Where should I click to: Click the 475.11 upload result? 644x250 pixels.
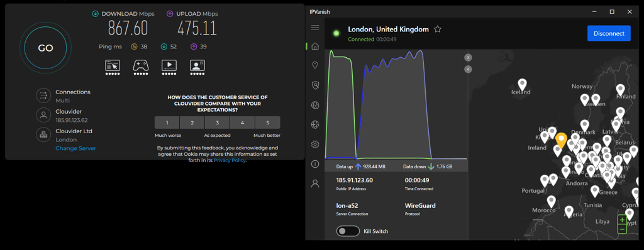[x=197, y=28]
